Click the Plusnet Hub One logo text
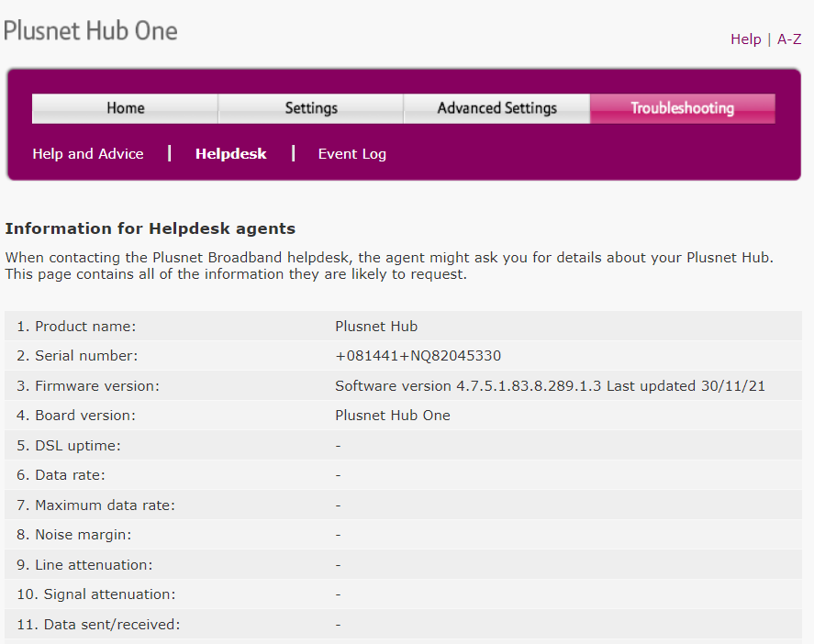This screenshot has height=644, width=814. pos(90,30)
